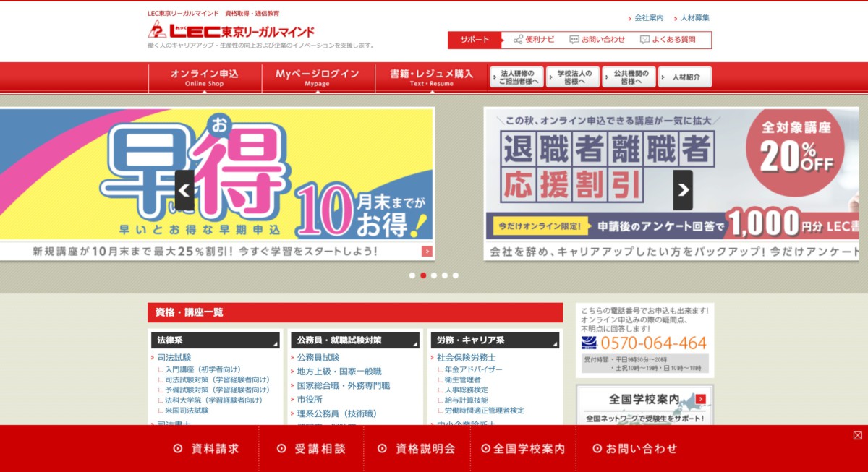Click the red サポート label

tap(475, 40)
